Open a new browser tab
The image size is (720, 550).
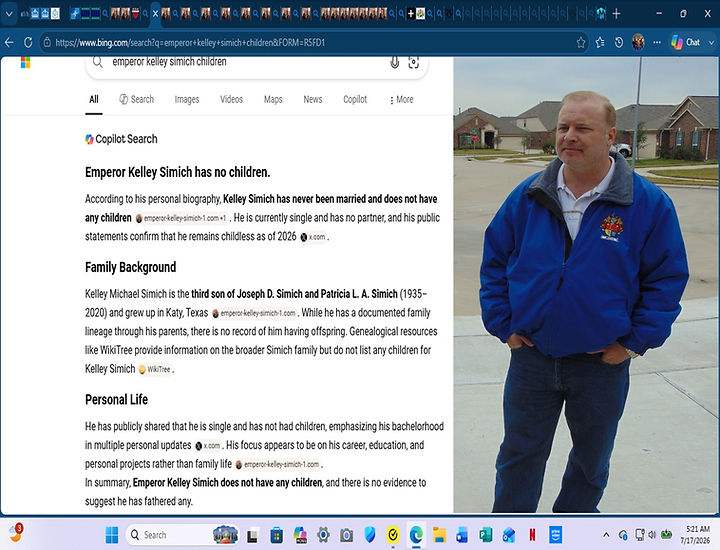tap(616, 14)
